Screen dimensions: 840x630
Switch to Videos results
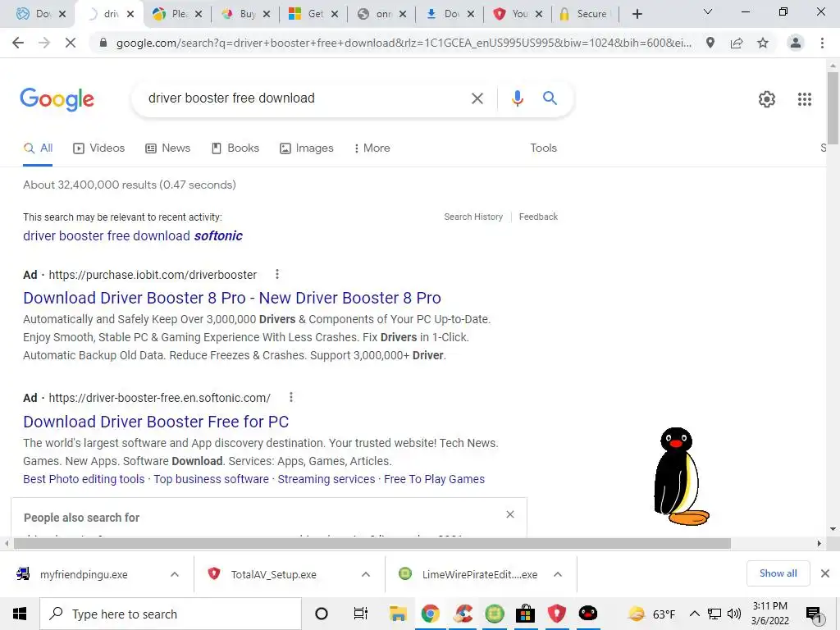(99, 148)
